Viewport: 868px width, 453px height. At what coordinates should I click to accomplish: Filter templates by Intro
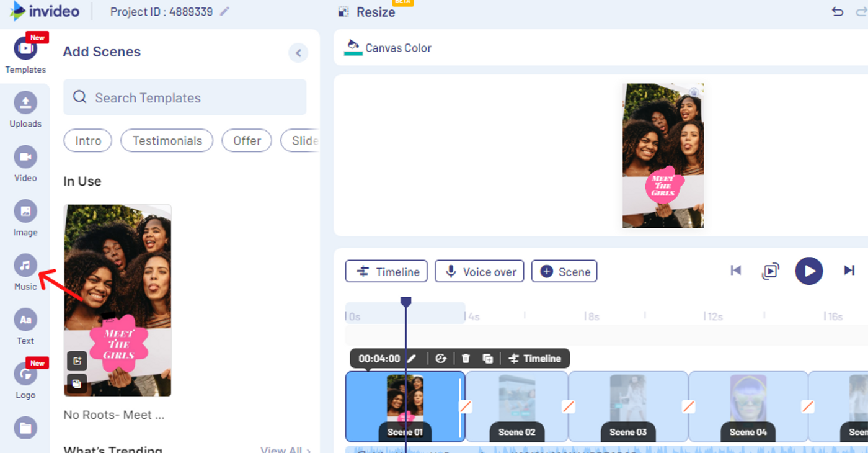[x=87, y=140]
